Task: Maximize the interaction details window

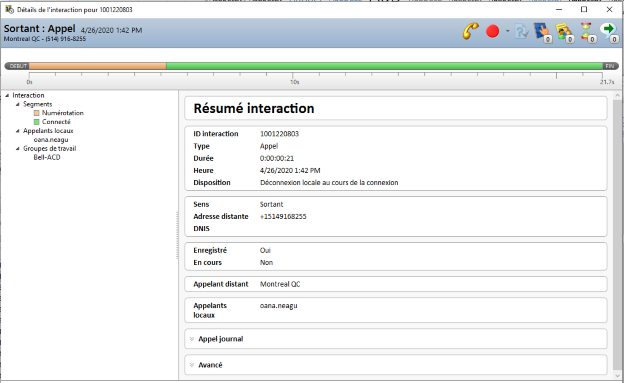Action: [584, 9]
